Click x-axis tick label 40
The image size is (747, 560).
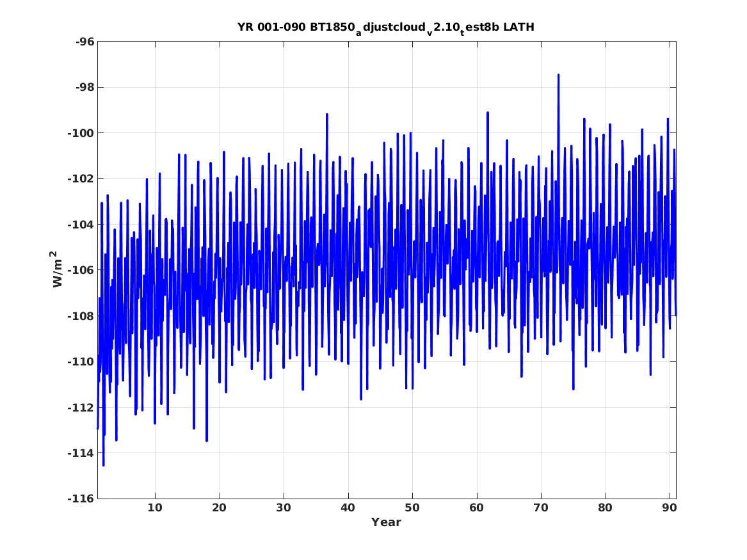tap(348, 508)
